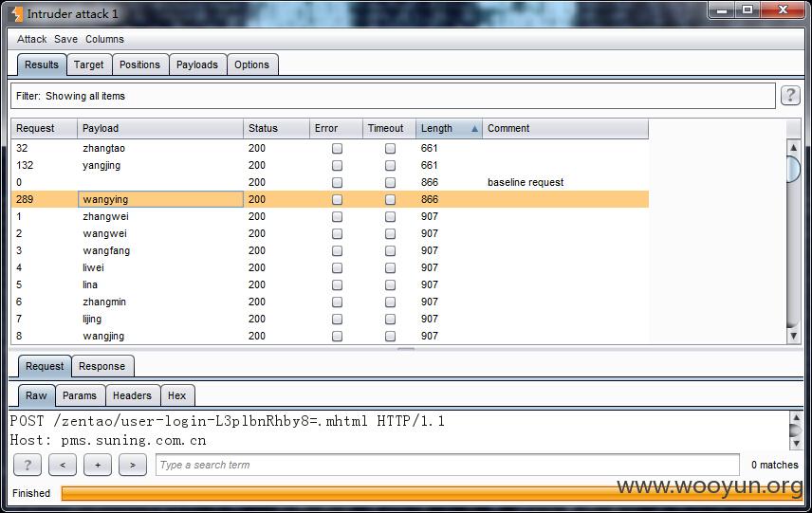The height and width of the screenshot is (513, 812).
Task: Sort by Request column header
Action: (x=44, y=128)
